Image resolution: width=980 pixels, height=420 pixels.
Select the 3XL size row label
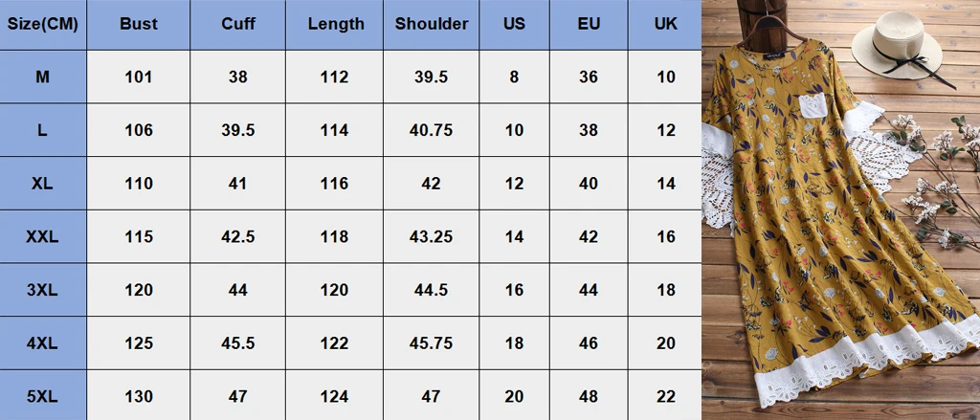click(x=42, y=290)
